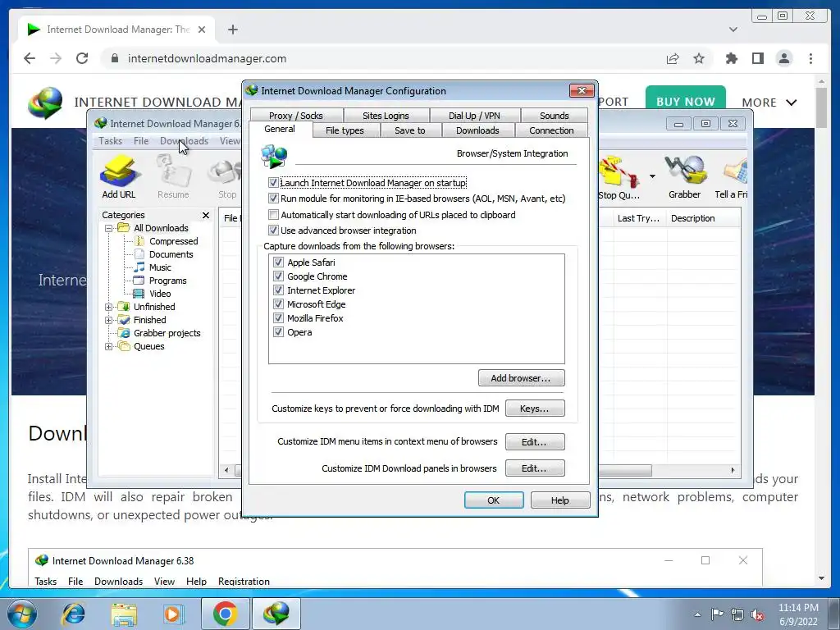Image resolution: width=840 pixels, height=630 pixels.
Task: Click volume muted tray icon
Action: coord(757,614)
